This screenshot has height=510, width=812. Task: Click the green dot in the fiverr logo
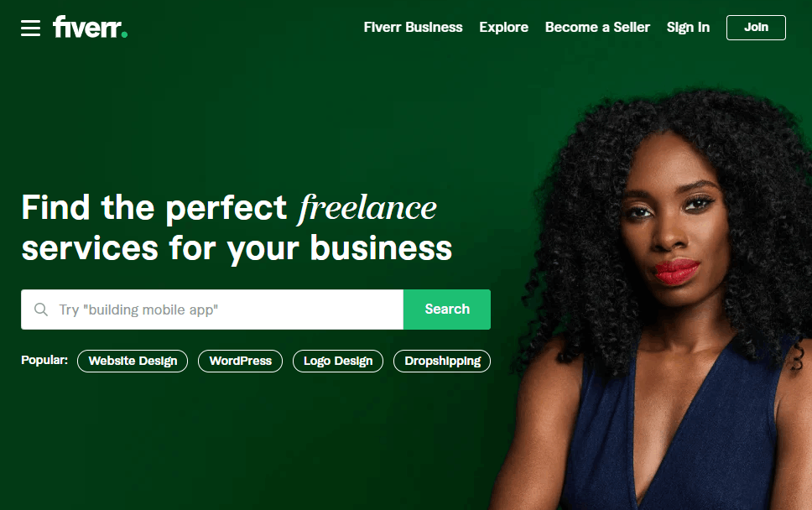coord(124,35)
